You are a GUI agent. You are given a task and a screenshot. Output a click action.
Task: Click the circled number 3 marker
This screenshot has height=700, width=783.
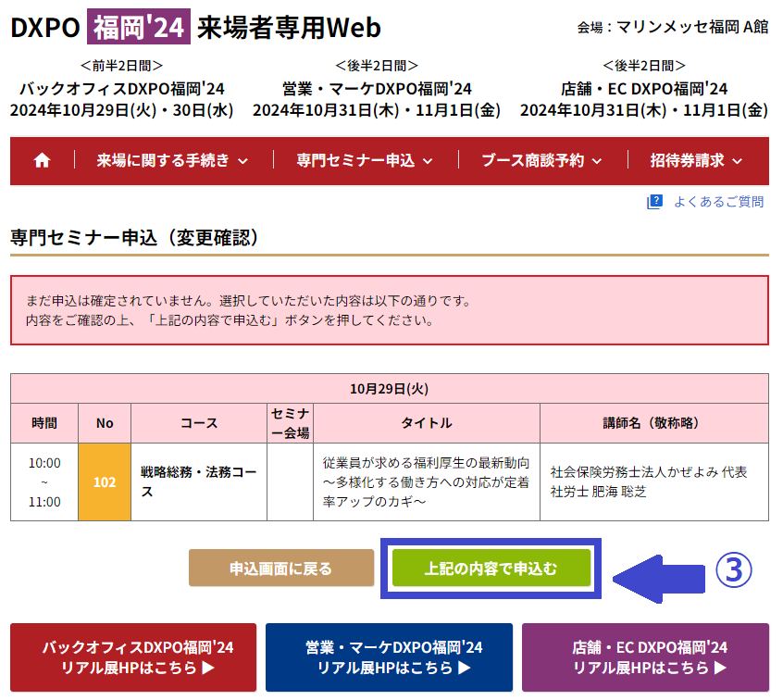pyautogui.click(x=733, y=570)
